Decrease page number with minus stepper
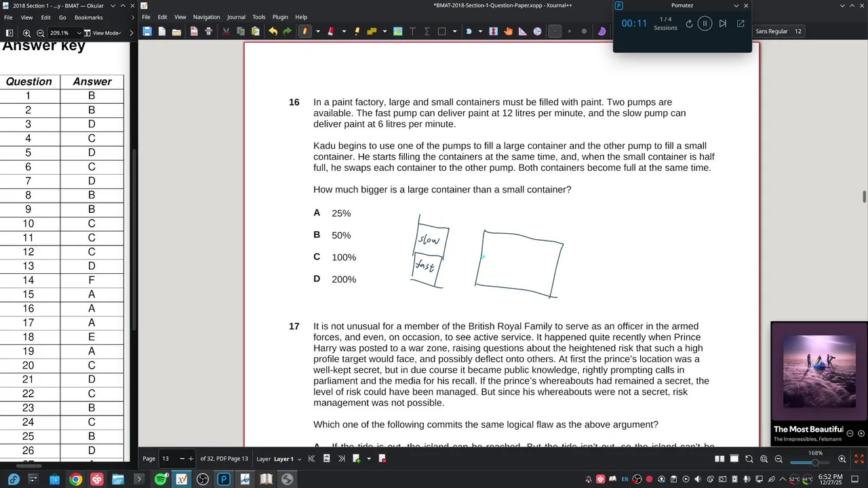Screen dimensions: 868x488 pyautogui.click(x=182, y=459)
